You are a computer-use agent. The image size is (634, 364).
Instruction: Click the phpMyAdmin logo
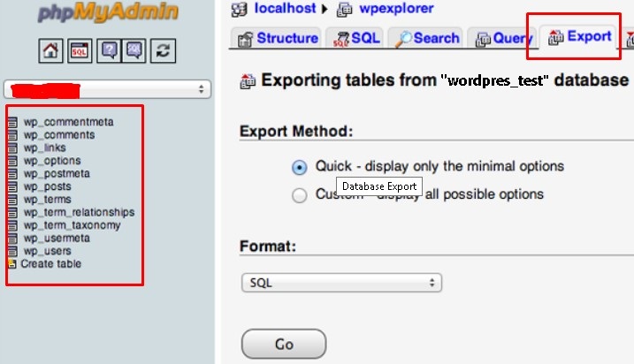[x=108, y=12]
